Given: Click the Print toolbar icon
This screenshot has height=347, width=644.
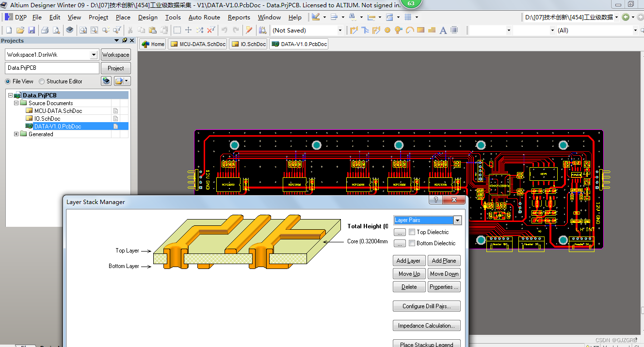Looking at the screenshot, I should 45,30.
